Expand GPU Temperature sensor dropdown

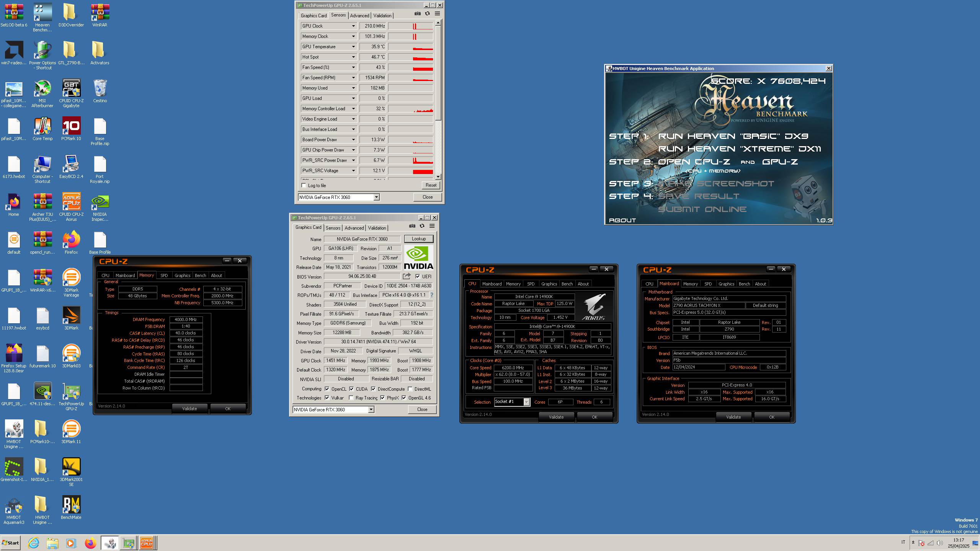coord(353,47)
